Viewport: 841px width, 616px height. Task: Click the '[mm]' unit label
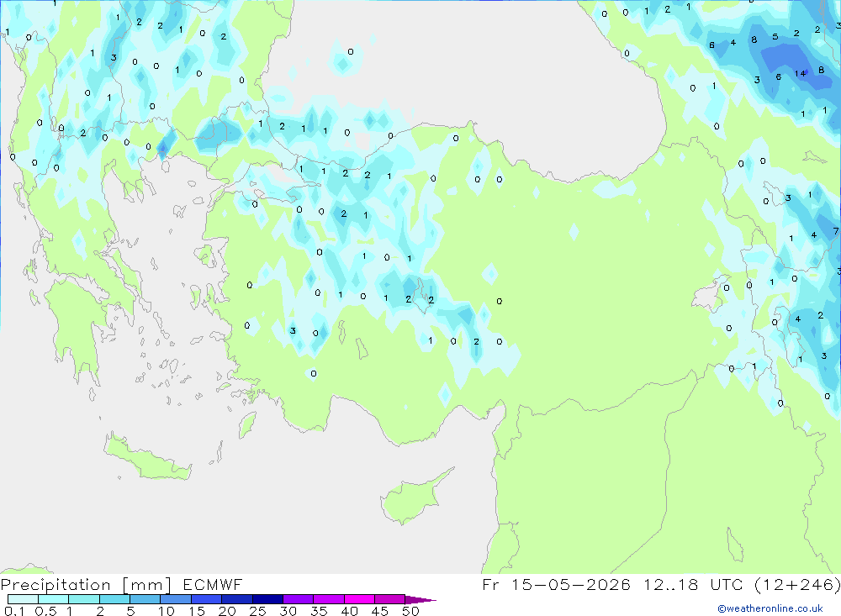(x=146, y=585)
